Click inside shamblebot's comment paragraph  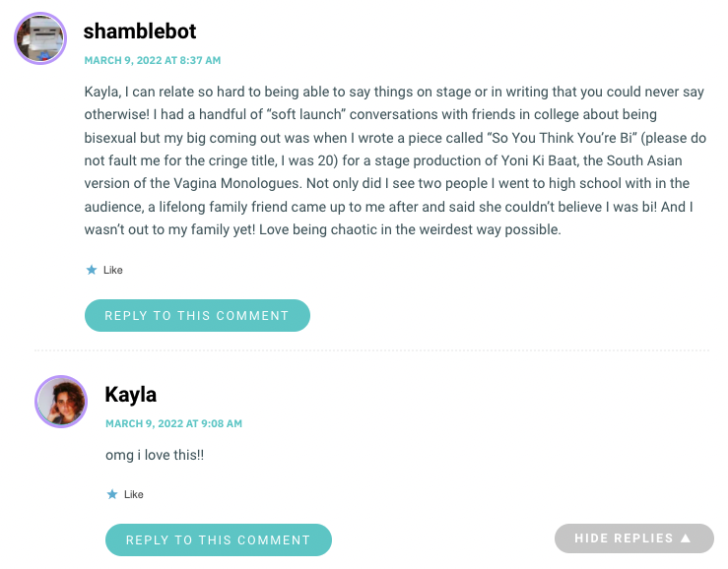click(x=395, y=160)
